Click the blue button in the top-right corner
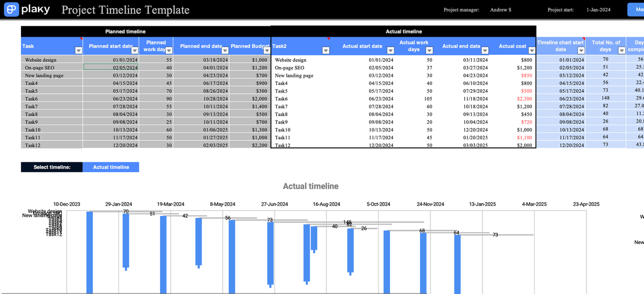This screenshot has width=644, height=294. 635,10
